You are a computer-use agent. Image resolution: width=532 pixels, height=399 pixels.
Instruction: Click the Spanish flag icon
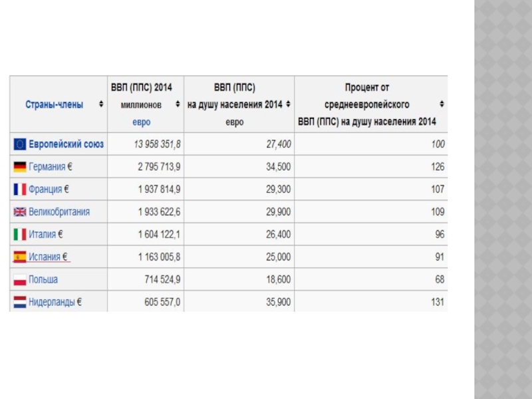[19, 257]
